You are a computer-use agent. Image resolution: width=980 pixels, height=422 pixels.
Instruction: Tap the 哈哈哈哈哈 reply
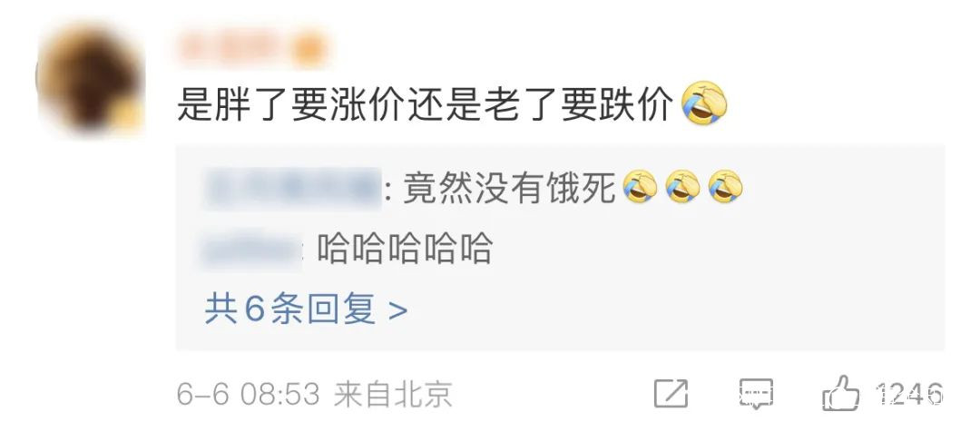[x=405, y=248]
